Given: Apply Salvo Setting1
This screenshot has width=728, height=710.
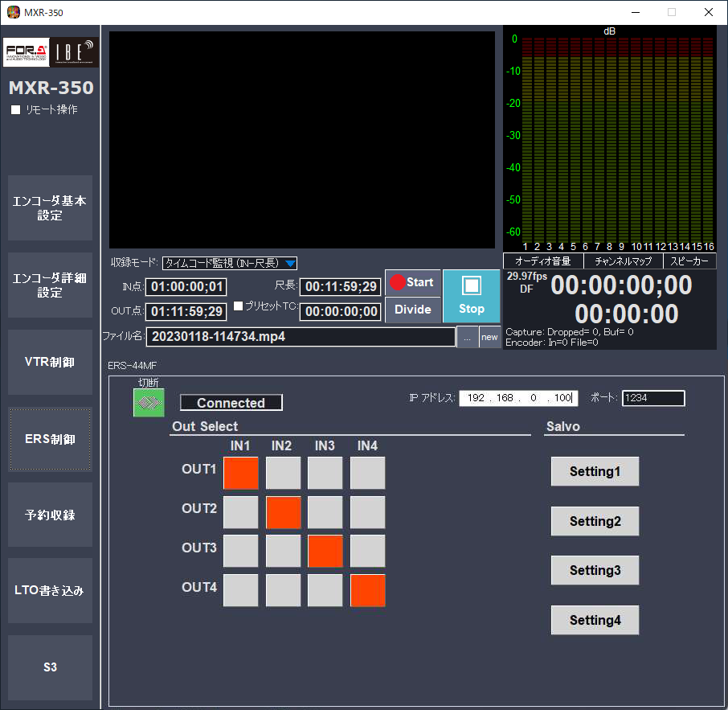Looking at the screenshot, I should pos(595,472).
